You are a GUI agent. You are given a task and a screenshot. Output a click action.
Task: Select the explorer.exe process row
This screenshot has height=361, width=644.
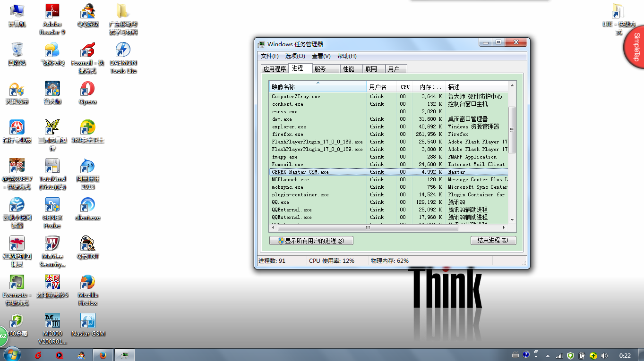389,126
